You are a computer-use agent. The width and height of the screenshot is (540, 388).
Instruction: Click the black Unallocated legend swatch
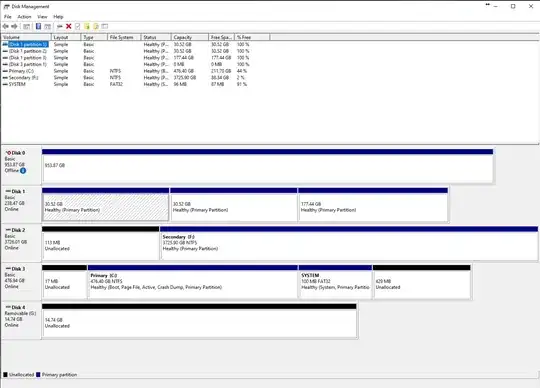tap(5, 375)
